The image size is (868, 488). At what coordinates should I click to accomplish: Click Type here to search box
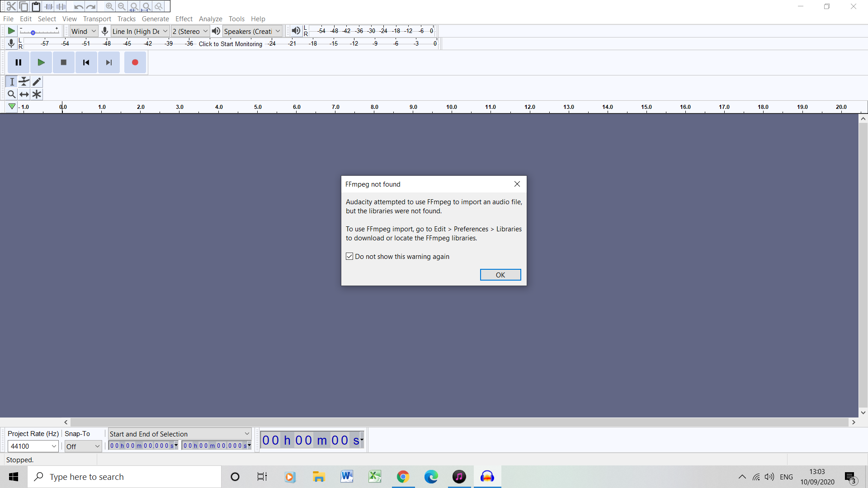124,477
